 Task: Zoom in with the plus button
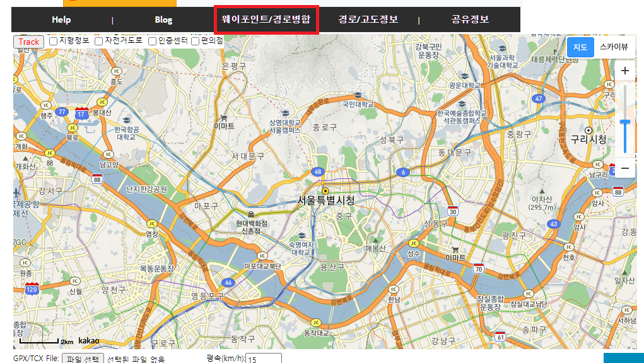tap(624, 71)
